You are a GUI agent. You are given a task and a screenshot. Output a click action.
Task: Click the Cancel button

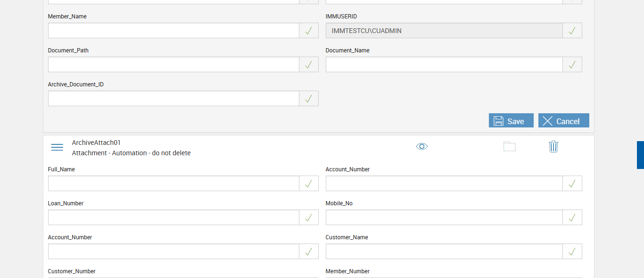[563, 121]
